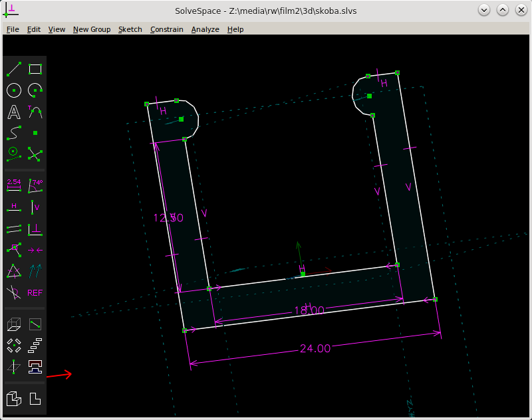Toggle construction geometry tool
Image resolution: width=532 pixels, height=420 pixels.
click(13, 154)
